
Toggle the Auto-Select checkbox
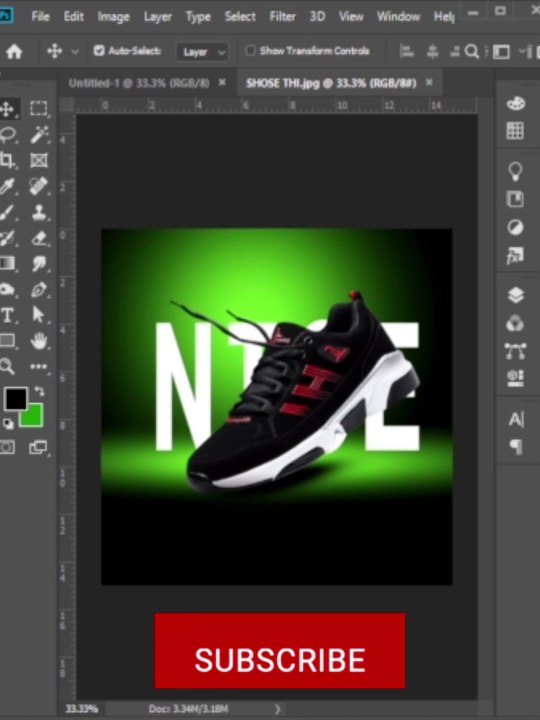99,51
